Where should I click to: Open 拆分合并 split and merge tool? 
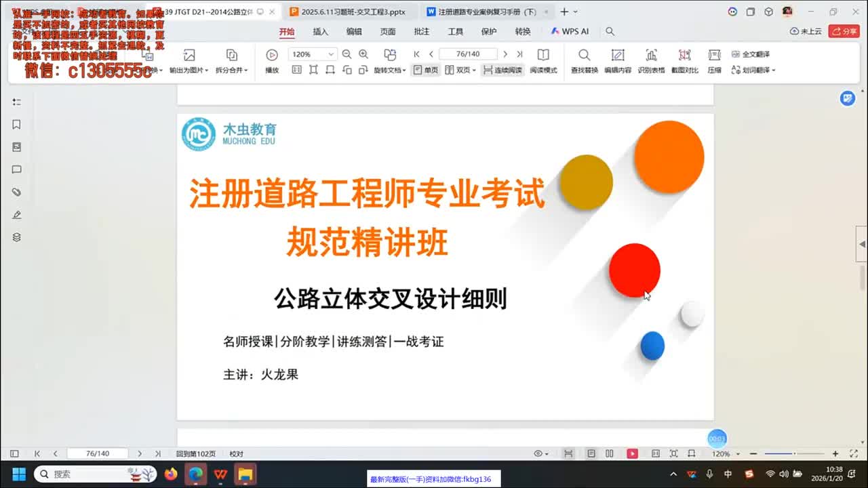232,61
